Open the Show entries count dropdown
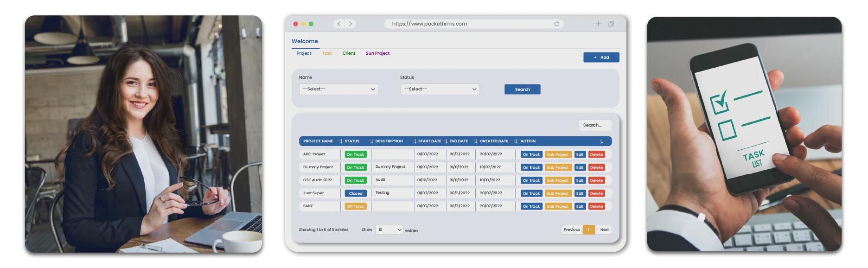 389,230
